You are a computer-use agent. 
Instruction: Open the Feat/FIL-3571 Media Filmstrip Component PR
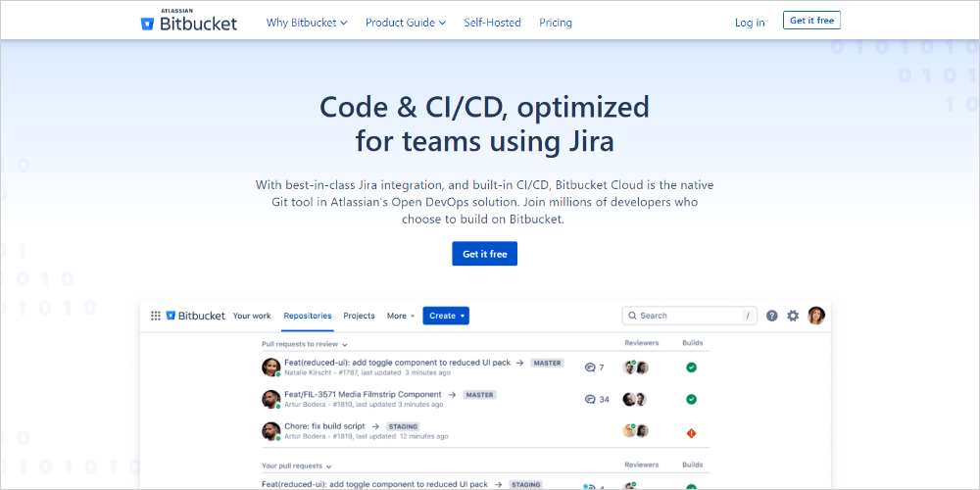[x=363, y=394]
